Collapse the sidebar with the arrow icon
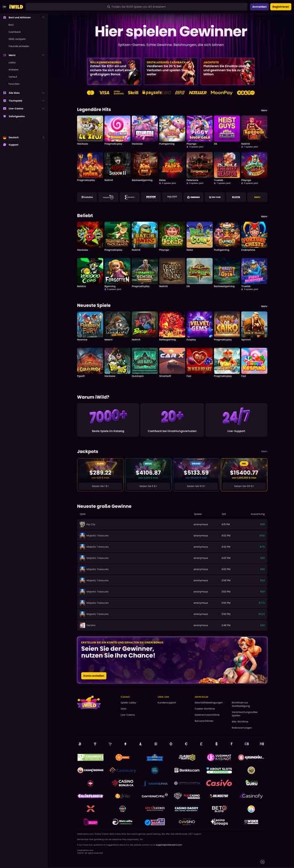 click(5, 7)
